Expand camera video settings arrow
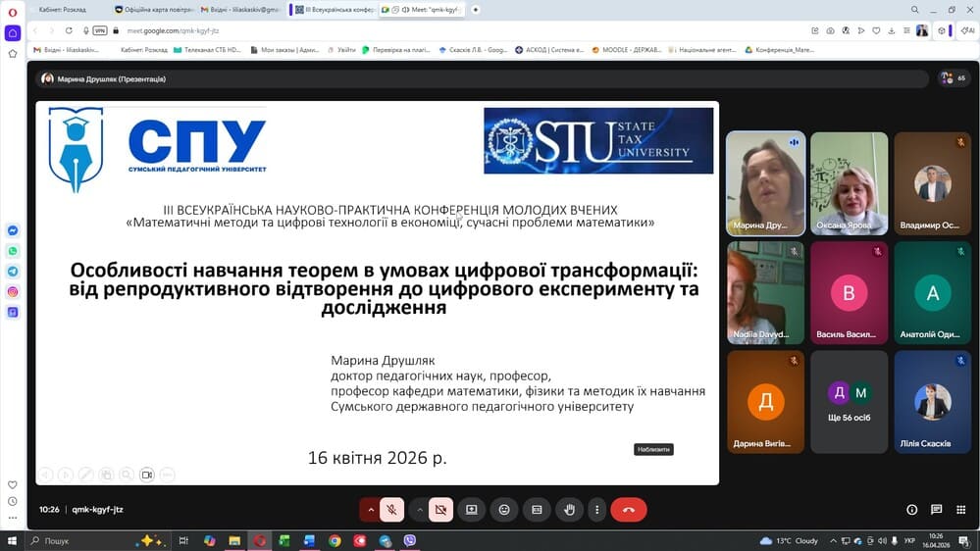Image resolution: width=980 pixels, height=551 pixels. [x=419, y=510]
